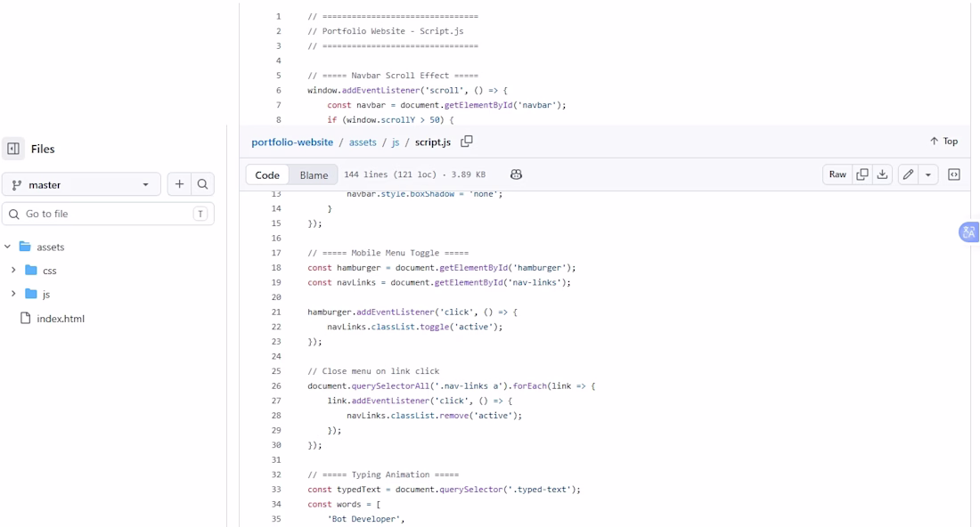The image size is (980, 527).
Task: Click the 'const words = [' line
Action: [344, 505]
